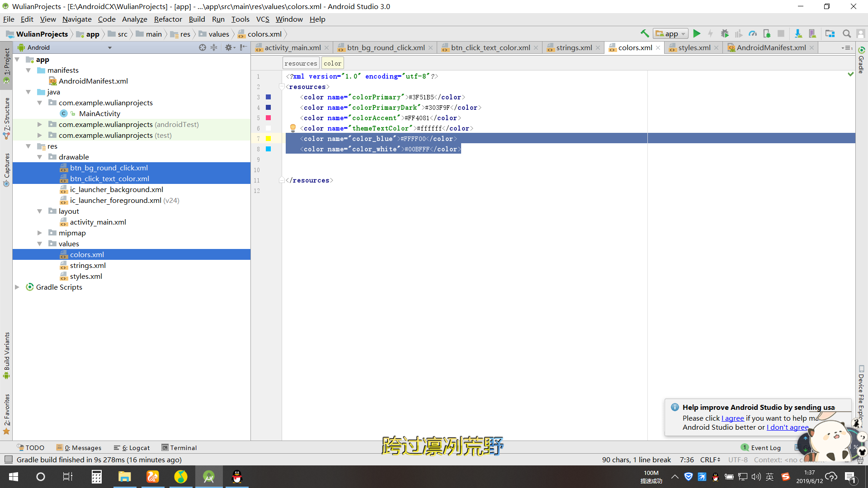
Task: Click the user account avatar icon
Action: tap(861, 33)
